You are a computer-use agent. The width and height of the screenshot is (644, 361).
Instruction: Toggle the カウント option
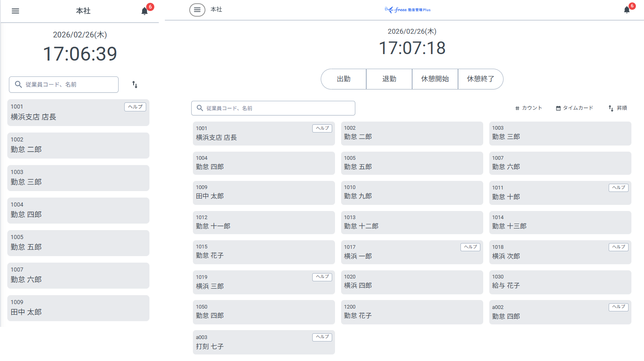[529, 108]
